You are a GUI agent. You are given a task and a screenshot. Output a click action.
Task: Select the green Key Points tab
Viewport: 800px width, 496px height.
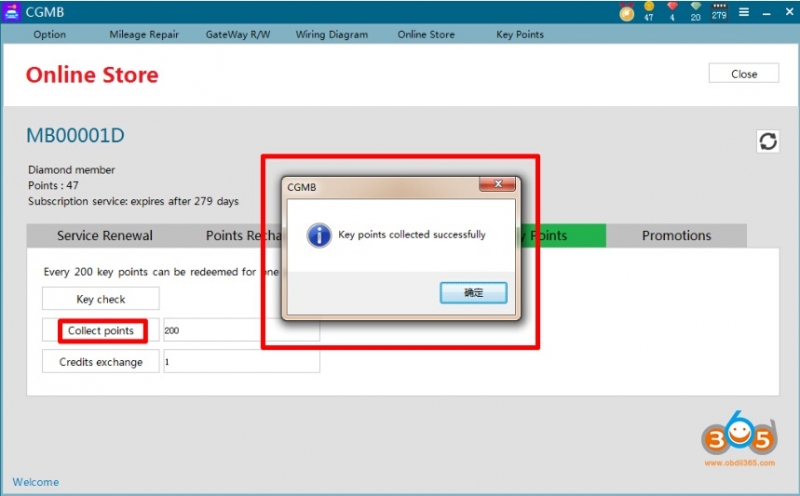coord(562,235)
